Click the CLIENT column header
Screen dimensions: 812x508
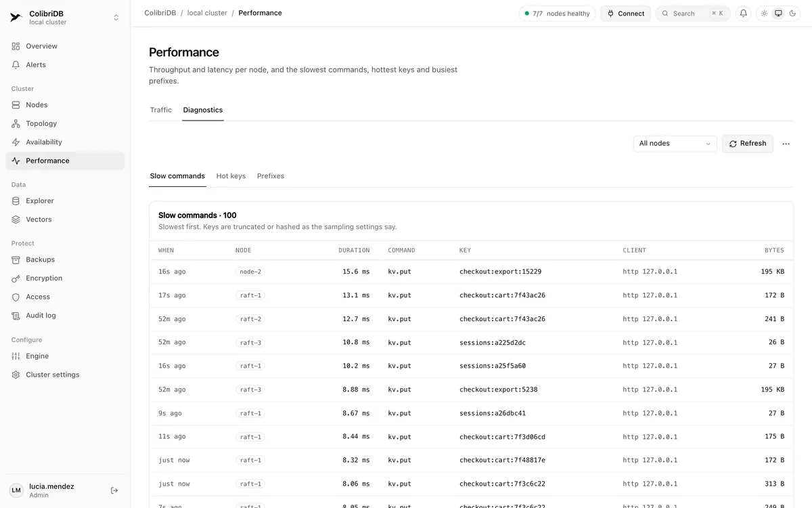(635, 251)
